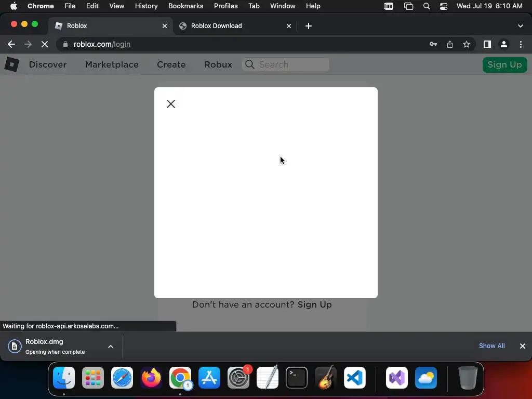Open the Edit menu
The image size is (532, 399).
pyautogui.click(x=92, y=6)
